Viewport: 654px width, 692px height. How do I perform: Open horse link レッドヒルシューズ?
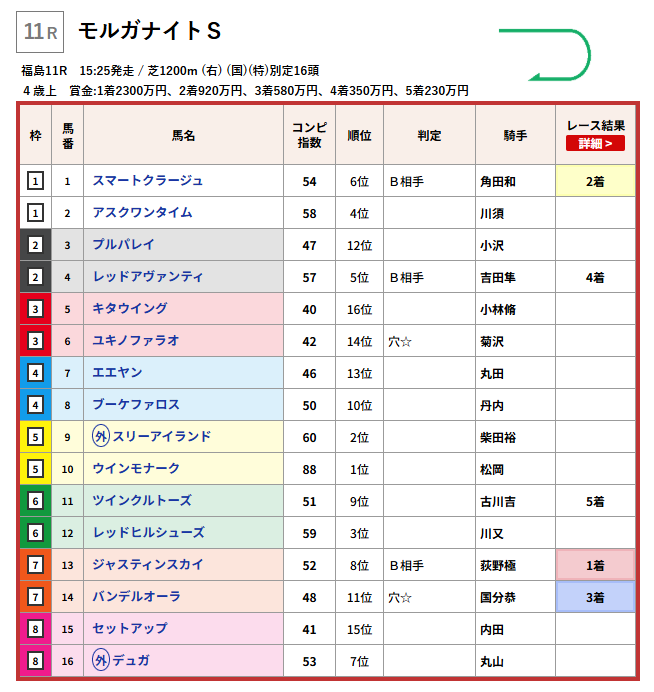pyautogui.click(x=149, y=533)
